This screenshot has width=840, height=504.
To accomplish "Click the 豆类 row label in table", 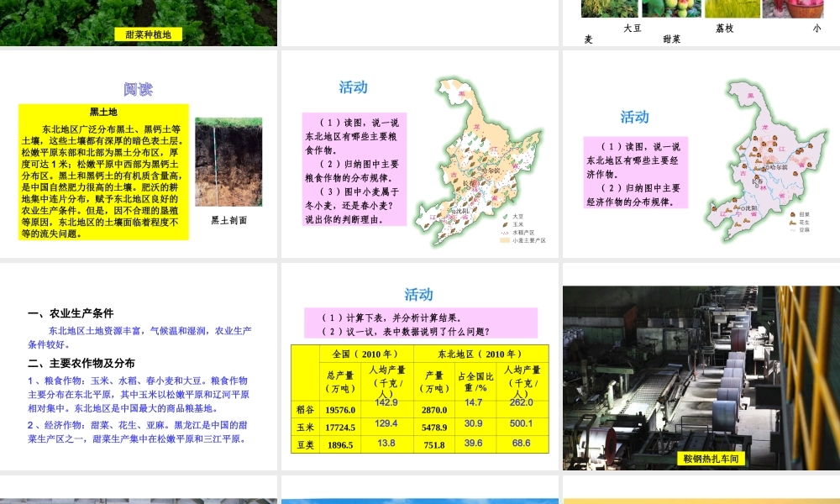I will pos(306,445).
